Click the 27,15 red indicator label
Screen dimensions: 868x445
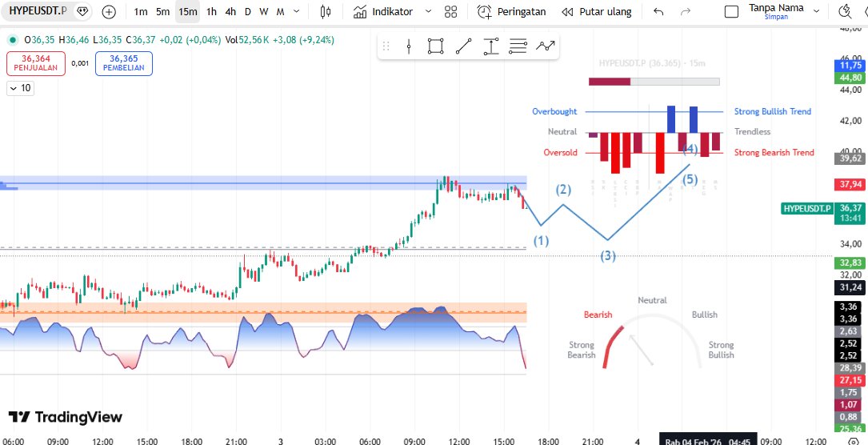coord(850,379)
